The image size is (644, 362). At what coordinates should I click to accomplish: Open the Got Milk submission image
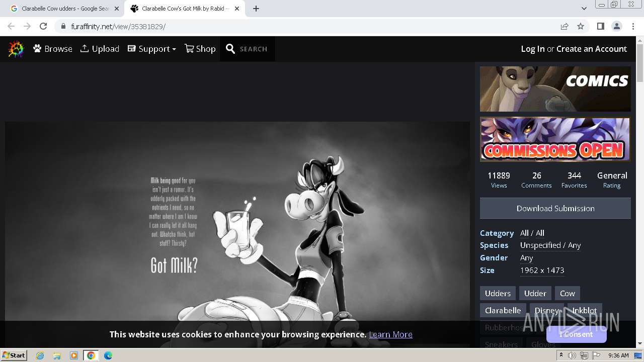point(237,234)
